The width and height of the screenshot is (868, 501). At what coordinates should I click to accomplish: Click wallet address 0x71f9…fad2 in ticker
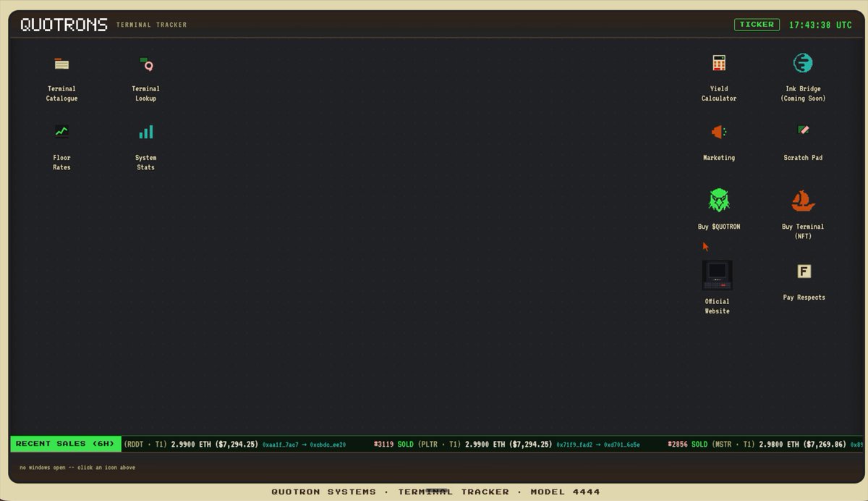[x=574, y=445]
